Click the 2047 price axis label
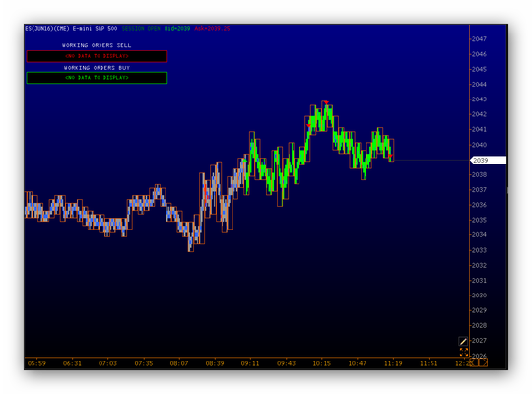This screenshot has width=532, height=394. (x=479, y=39)
